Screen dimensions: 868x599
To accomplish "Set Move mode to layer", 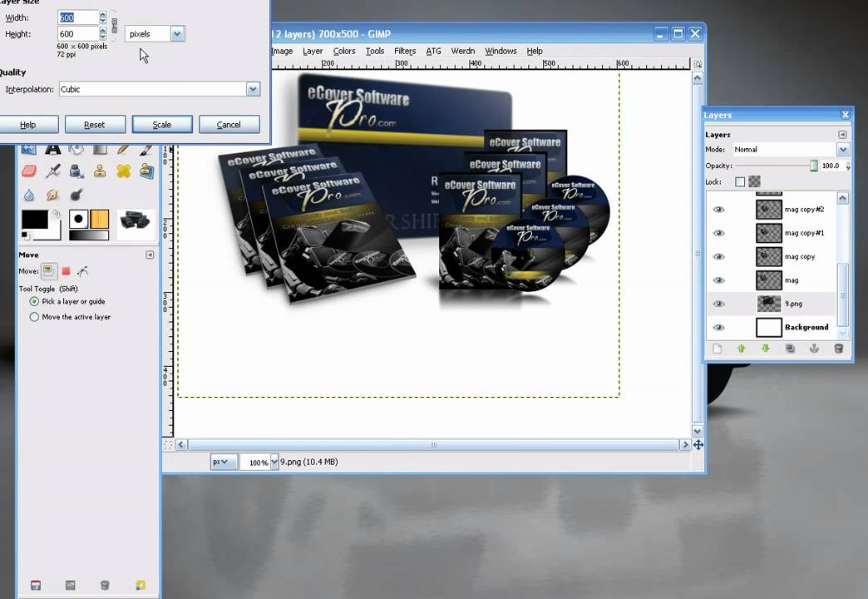I will tap(49, 271).
